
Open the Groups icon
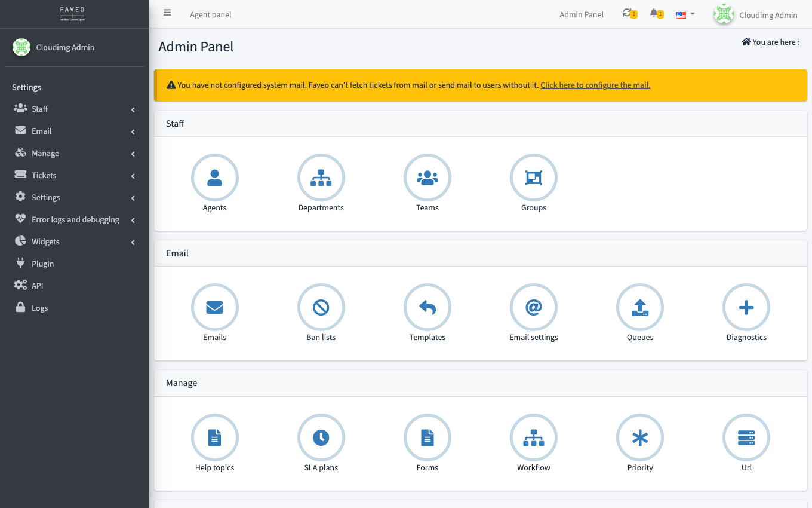coord(533,178)
